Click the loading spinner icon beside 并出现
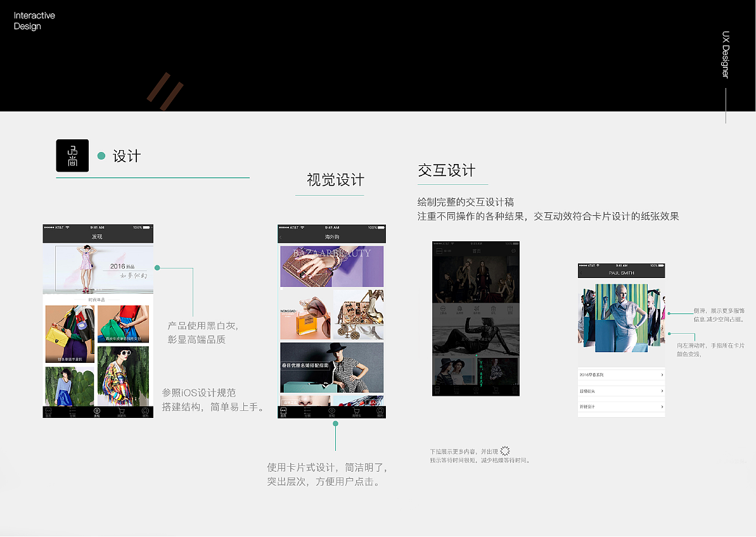This screenshot has width=756, height=537. tap(505, 451)
